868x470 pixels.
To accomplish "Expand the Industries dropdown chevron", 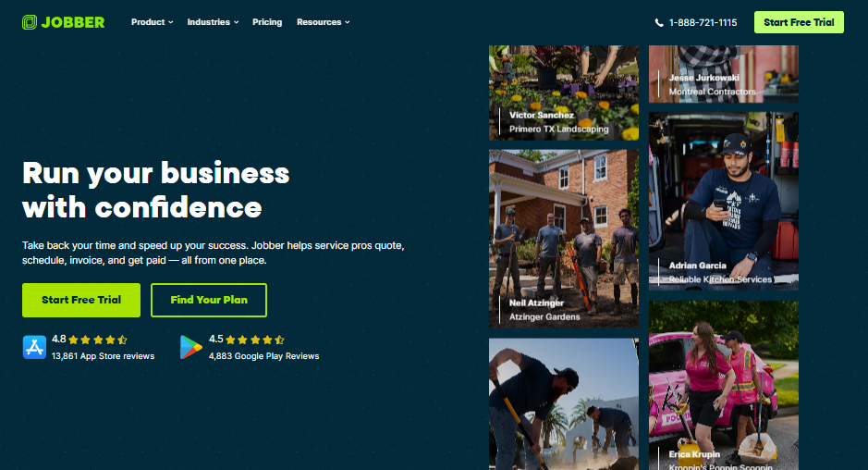I will (x=236, y=22).
